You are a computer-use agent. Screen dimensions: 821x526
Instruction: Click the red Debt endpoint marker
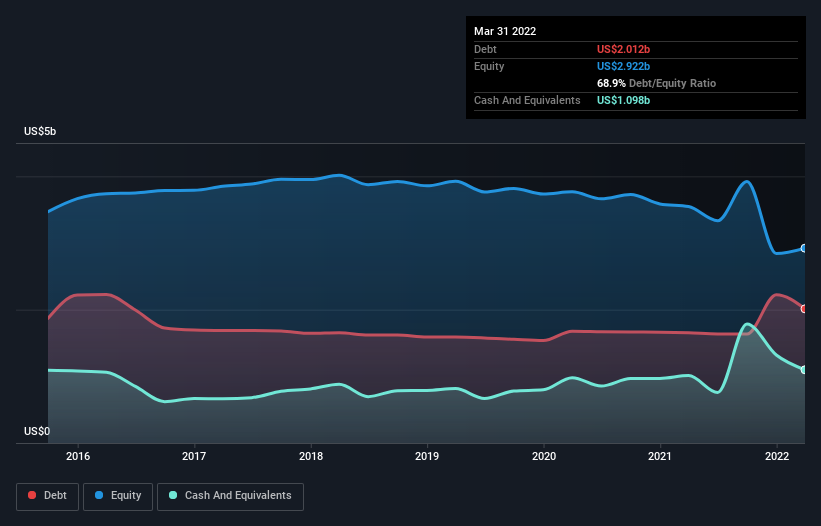804,309
